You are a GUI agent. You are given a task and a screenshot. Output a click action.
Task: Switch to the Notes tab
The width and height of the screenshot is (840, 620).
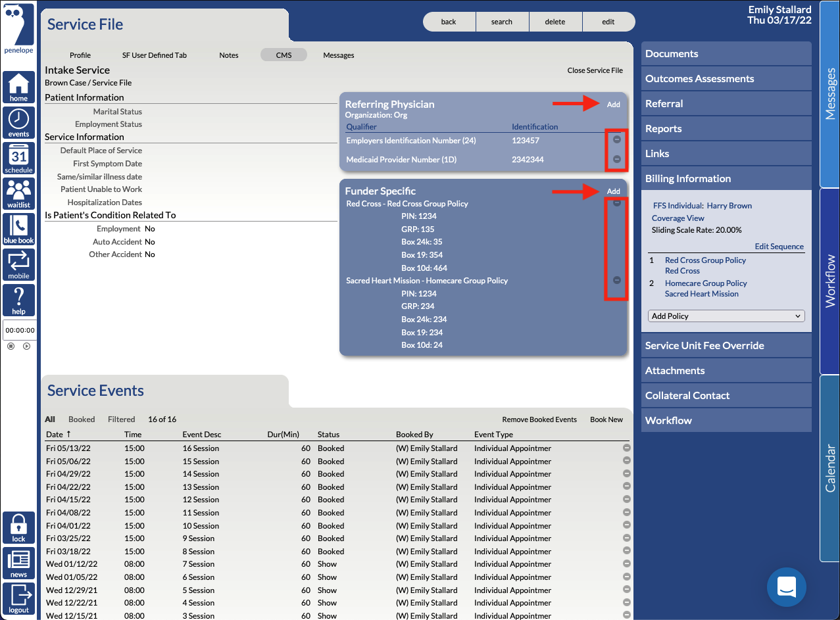click(x=229, y=55)
